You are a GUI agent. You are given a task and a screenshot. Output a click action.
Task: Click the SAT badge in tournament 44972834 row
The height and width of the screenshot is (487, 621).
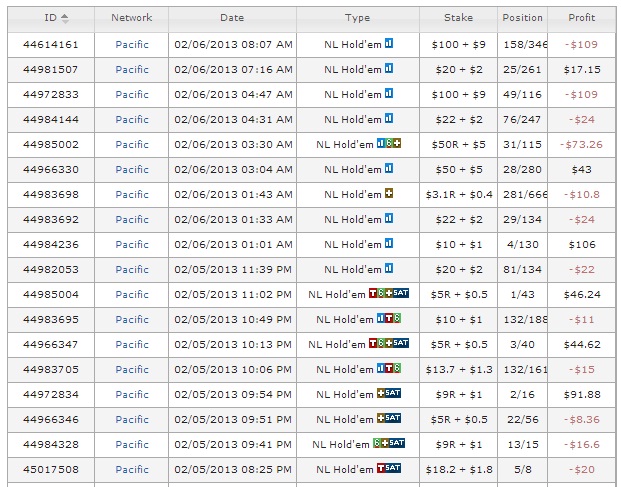pos(393,394)
